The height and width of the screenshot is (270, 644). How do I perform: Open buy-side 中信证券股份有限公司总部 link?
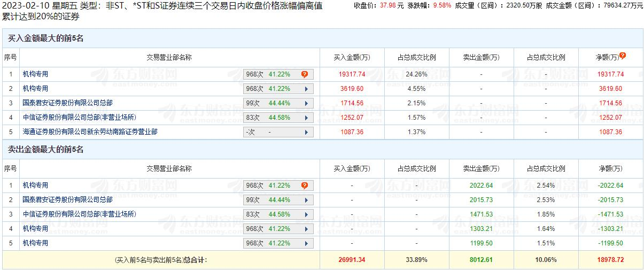(79, 117)
